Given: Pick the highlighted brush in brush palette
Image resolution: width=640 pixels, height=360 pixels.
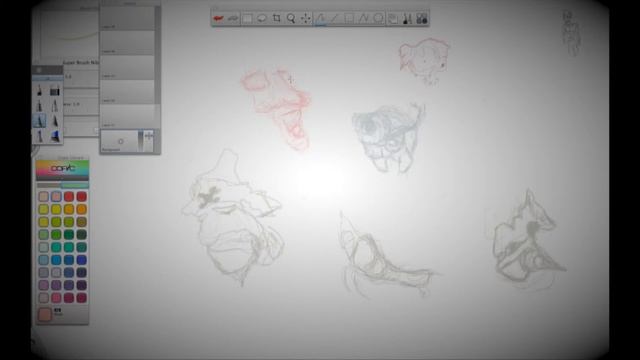Looking at the screenshot, I should (x=40, y=121).
